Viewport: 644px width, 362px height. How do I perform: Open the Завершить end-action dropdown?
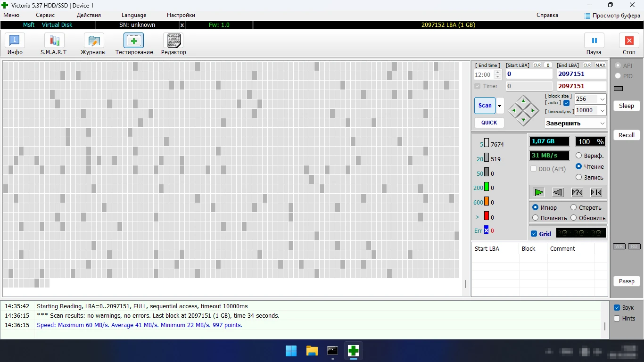tap(576, 123)
